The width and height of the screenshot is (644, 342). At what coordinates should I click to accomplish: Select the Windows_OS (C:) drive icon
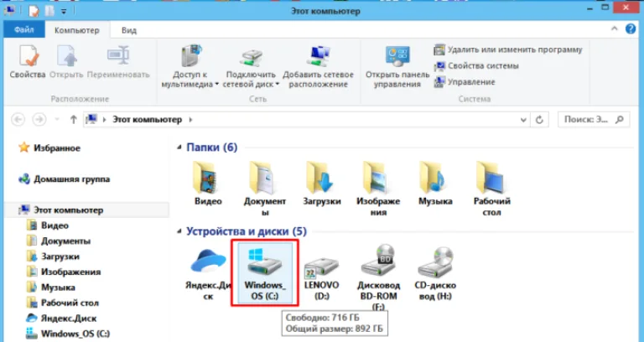click(265, 272)
